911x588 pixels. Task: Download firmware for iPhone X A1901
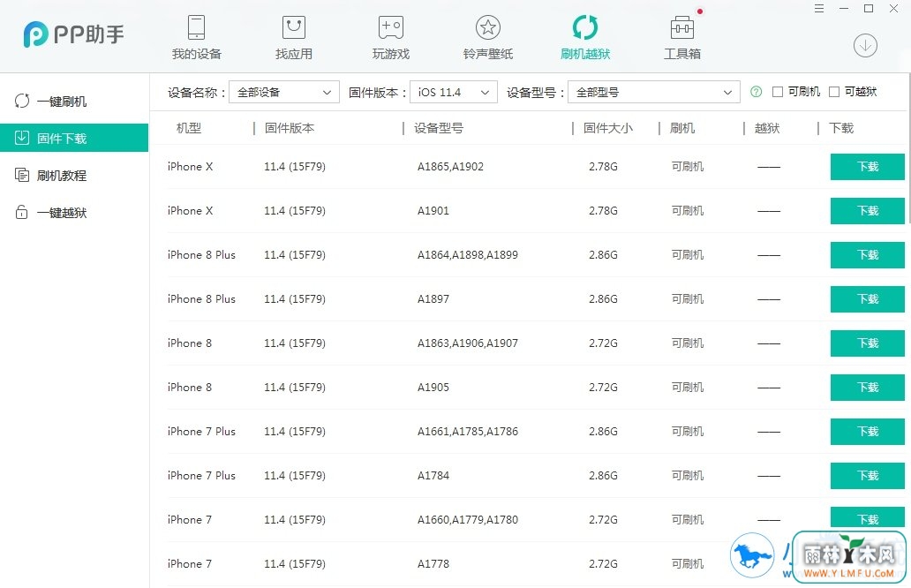(868, 211)
